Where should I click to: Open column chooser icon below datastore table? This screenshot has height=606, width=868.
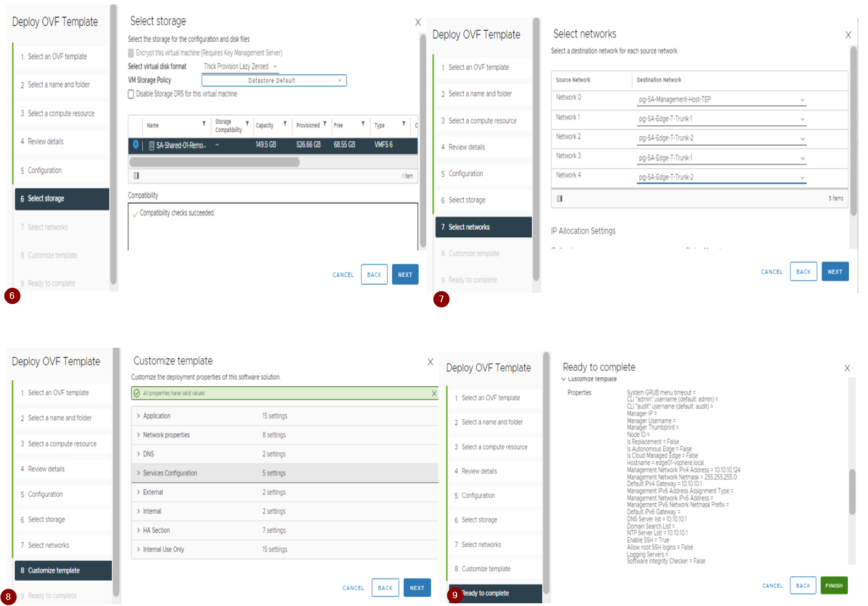pyautogui.click(x=136, y=176)
